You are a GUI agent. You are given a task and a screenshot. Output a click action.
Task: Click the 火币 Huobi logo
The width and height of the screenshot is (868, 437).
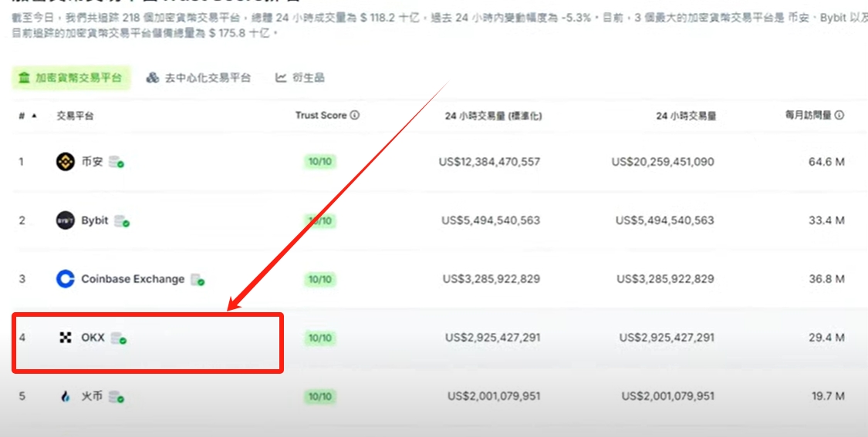click(x=66, y=397)
